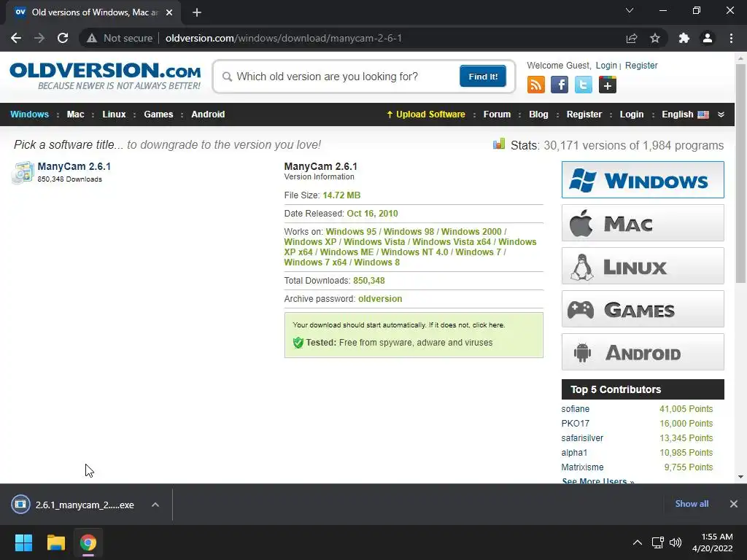Click Login in navigation bar
Viewport: 747px width, 560px height.
click(632, 114)
